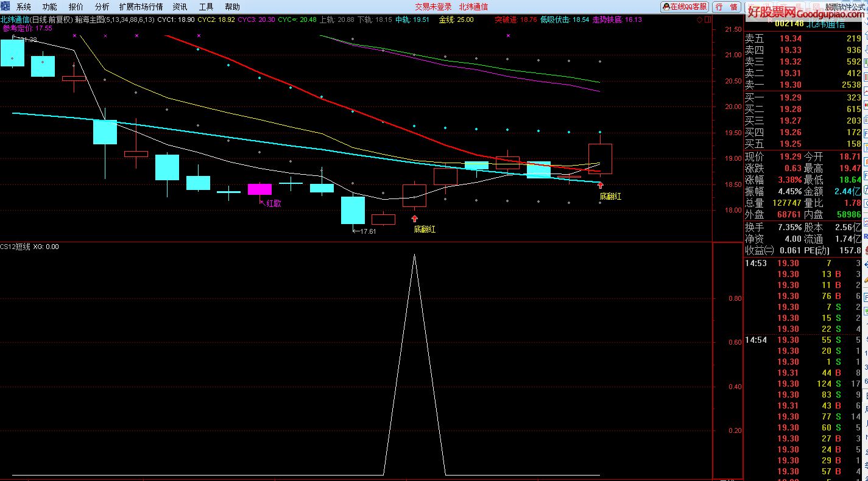Open the 功能 menu

pyautogui.click(x=50, y=7)
